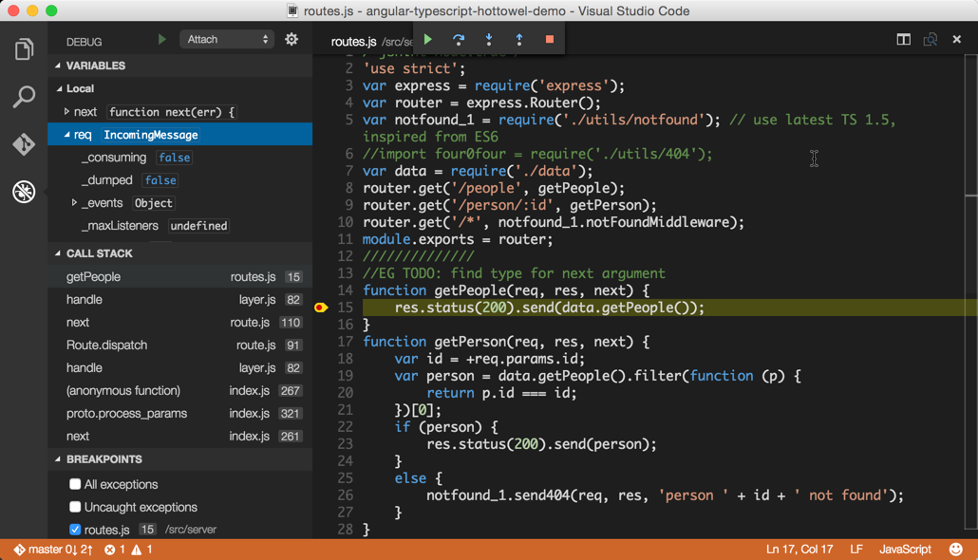Step out of the current function

click(518, 40)
